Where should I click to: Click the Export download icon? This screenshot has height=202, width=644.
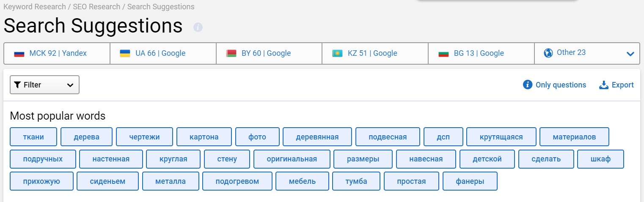[604, 85]
